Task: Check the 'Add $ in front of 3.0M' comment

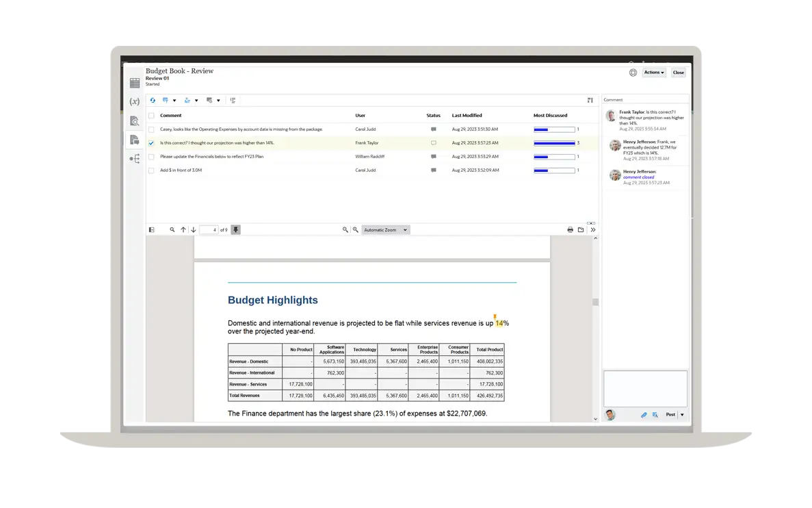Action: [151, 170]
